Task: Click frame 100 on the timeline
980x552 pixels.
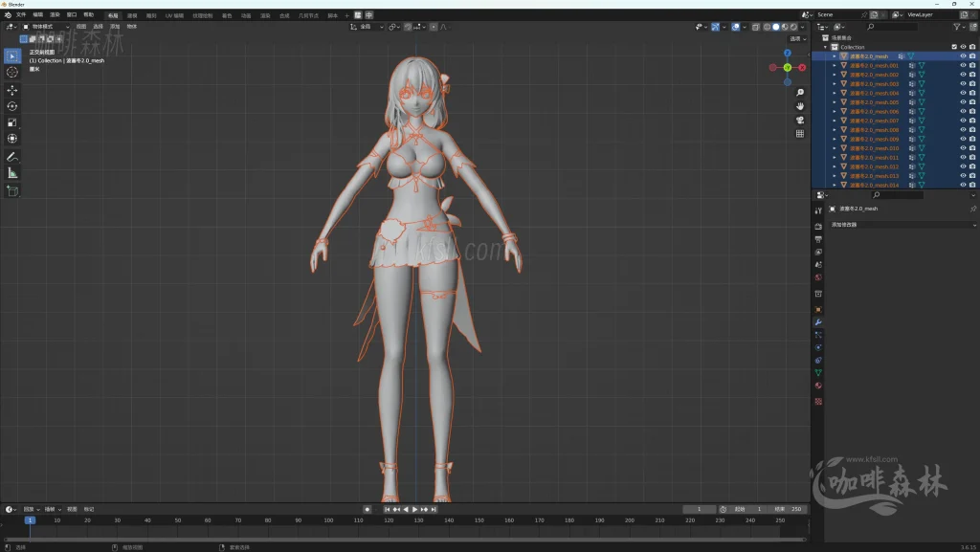Action: [328, 520]
